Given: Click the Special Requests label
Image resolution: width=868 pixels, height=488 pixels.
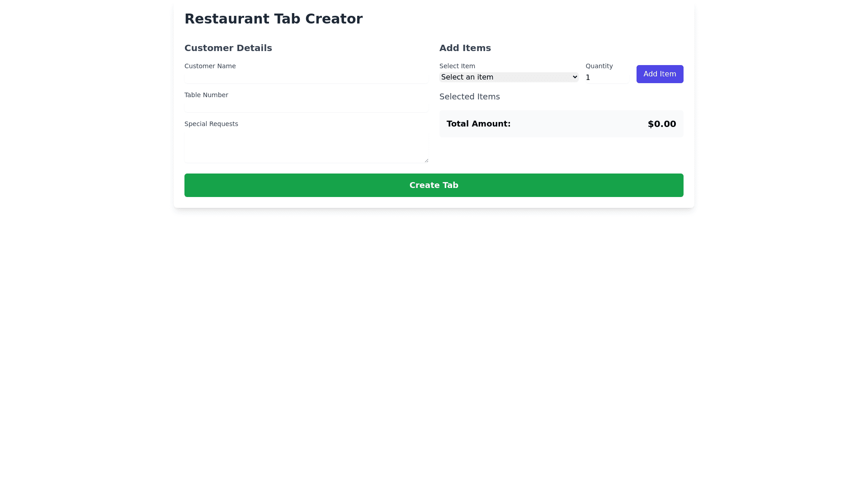Looking at the screenshot, I should point(211,123).
